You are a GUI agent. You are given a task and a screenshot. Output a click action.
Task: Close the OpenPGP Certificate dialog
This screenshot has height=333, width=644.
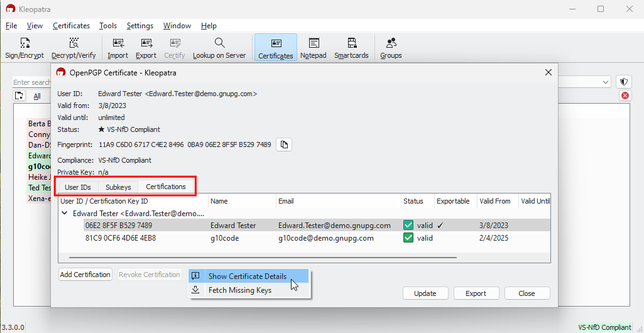click(x=548, y=72)
